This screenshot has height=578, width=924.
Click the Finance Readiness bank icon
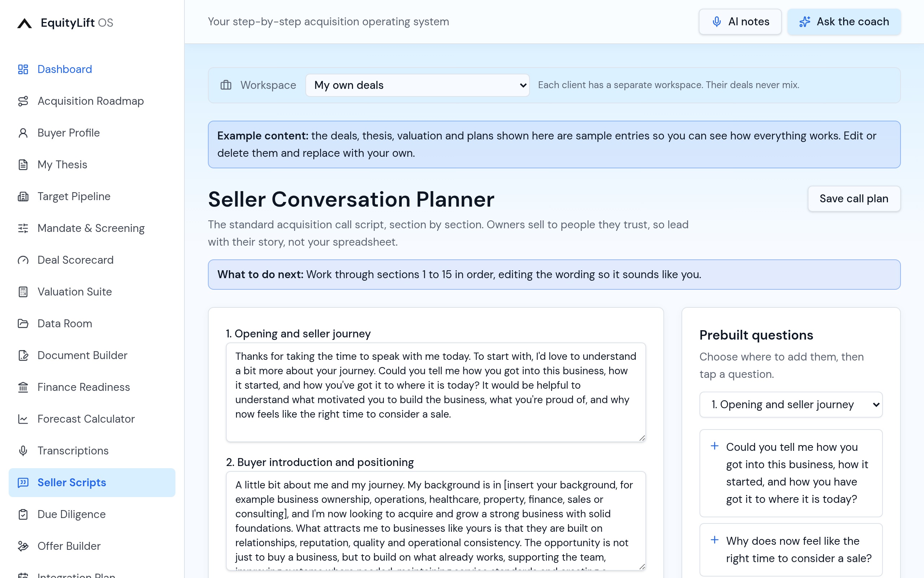23,387
